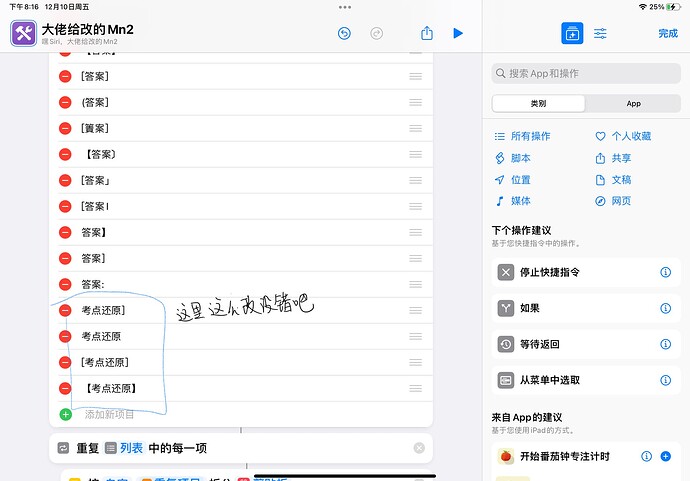Image resolution: width=690 pixels, height=481 pixels.
Task: Tap 完成 to finish editing
Action: (x=668, y=33)
